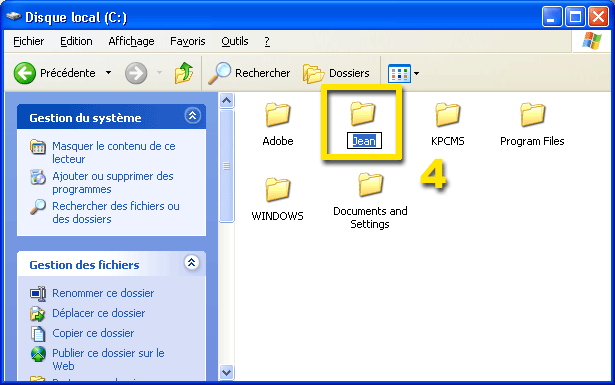Click icon beside Copier ce dossier
Image resolution: width=615 pixels, height=385 pixels.
pyautogui.click(x=38, y=334)
